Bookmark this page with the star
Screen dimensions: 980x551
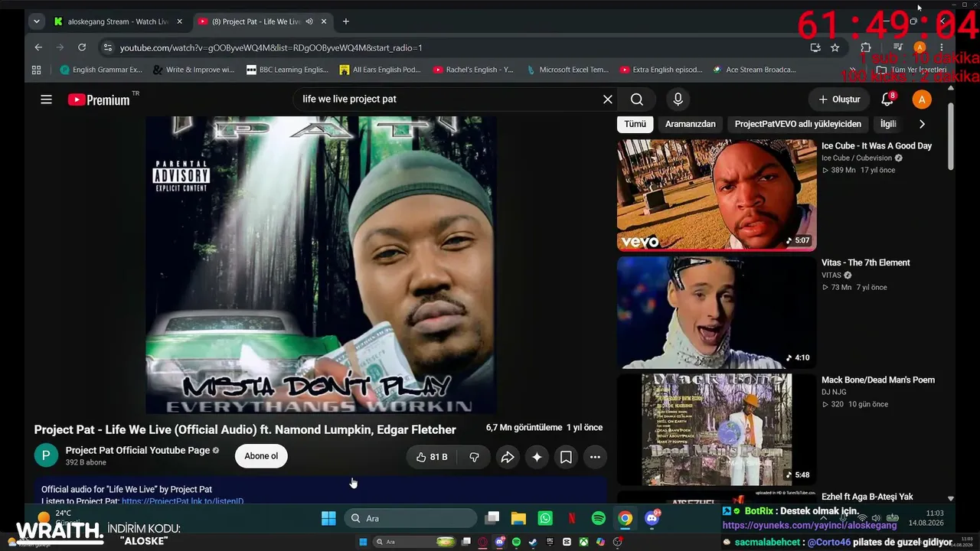pos(835,47)
